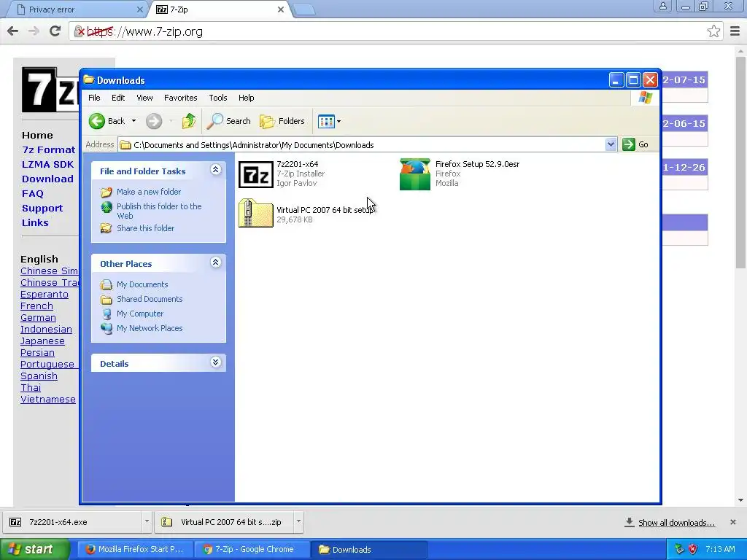Open dropdown arrow for 7z2201-x64.exe download

[x=147, y=522]
